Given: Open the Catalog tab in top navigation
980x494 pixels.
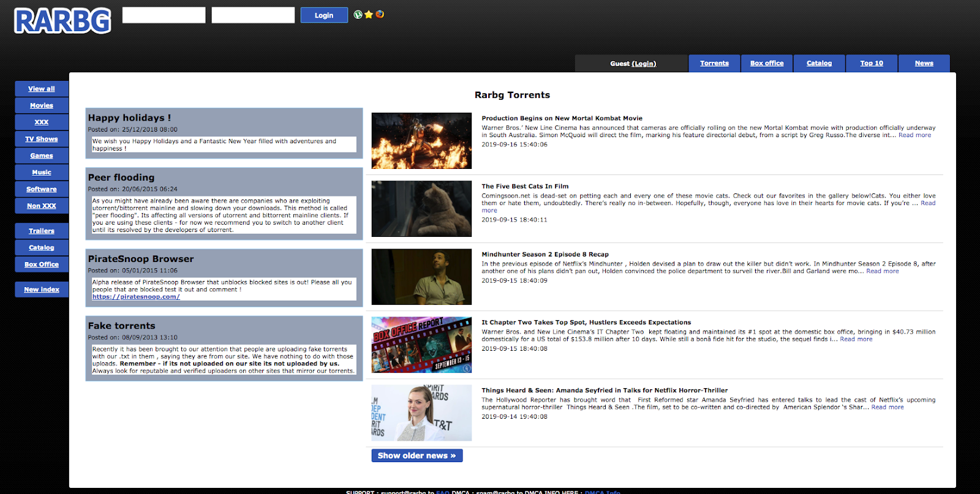Looking at the screenshot, I should click(820, 63).
